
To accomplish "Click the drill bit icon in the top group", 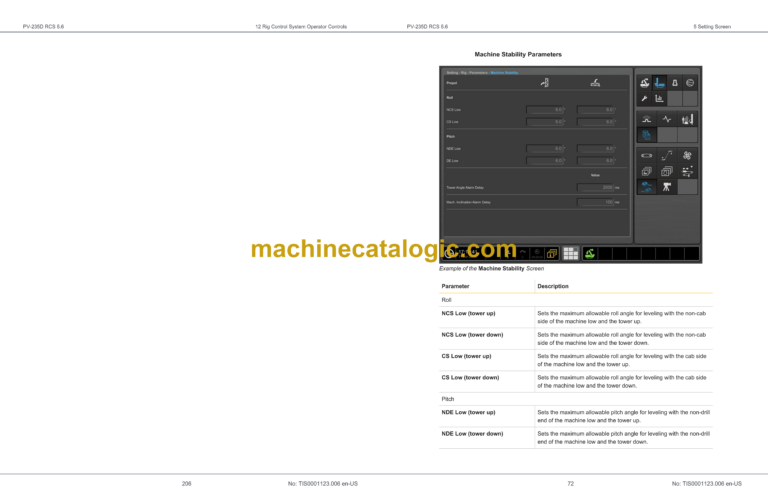I will 675,83.
